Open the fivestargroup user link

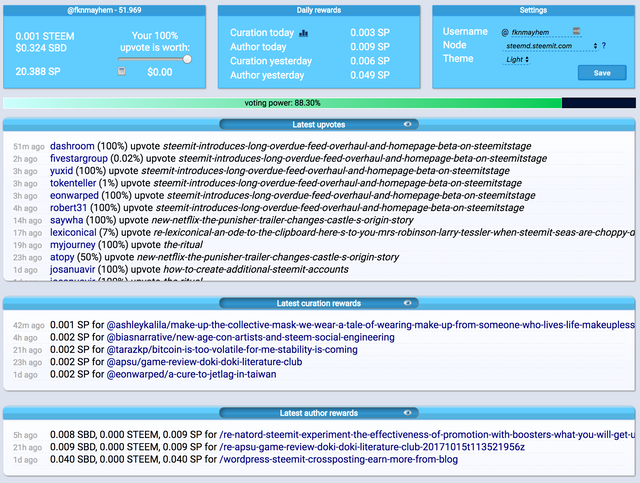79,158
